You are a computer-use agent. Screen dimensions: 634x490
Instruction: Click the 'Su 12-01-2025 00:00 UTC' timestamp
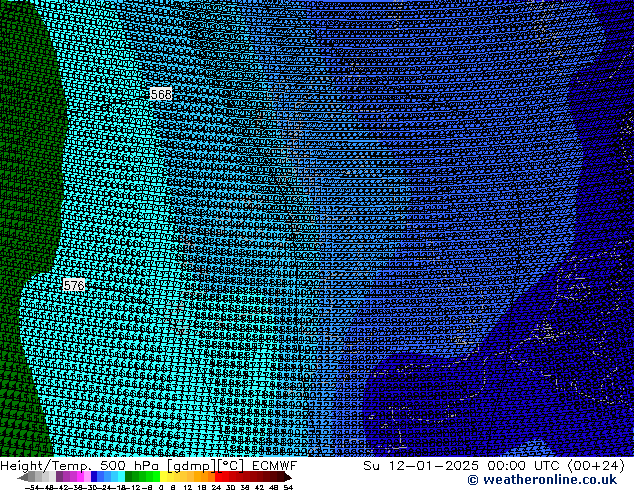point(463,466)
